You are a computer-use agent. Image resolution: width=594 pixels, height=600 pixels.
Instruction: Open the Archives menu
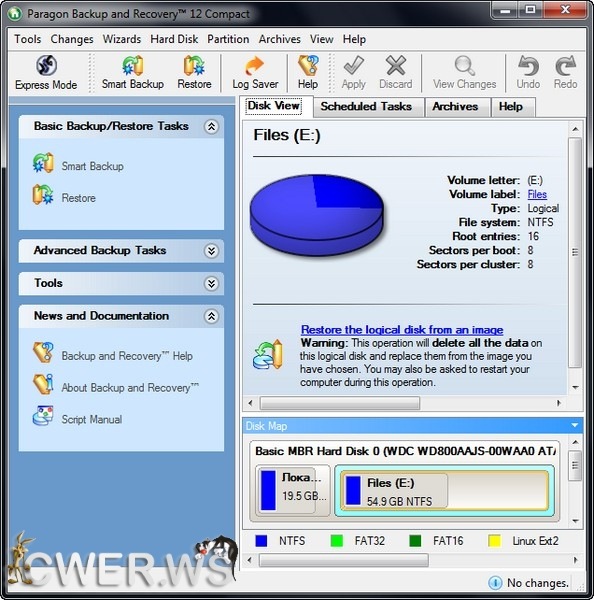279,39
